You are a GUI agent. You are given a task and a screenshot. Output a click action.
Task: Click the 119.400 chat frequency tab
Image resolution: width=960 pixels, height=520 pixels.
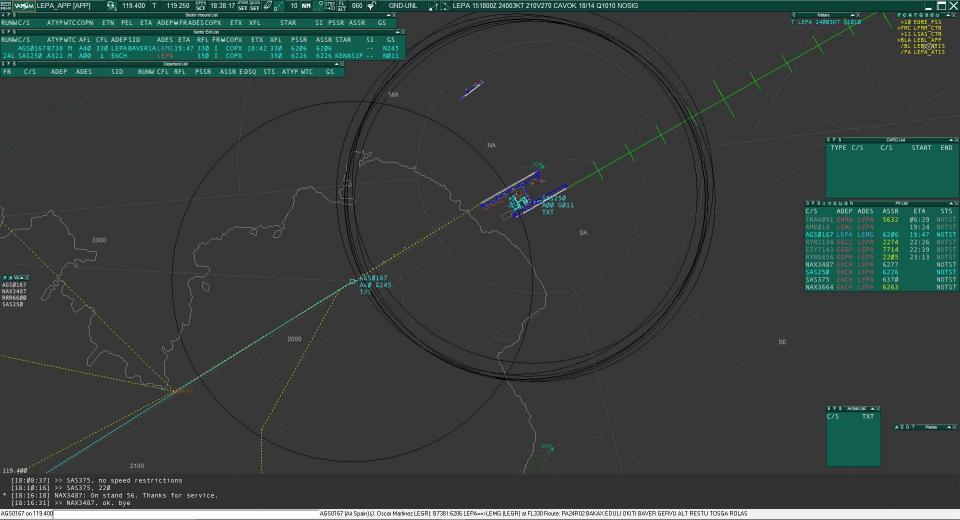pos(15,471)
